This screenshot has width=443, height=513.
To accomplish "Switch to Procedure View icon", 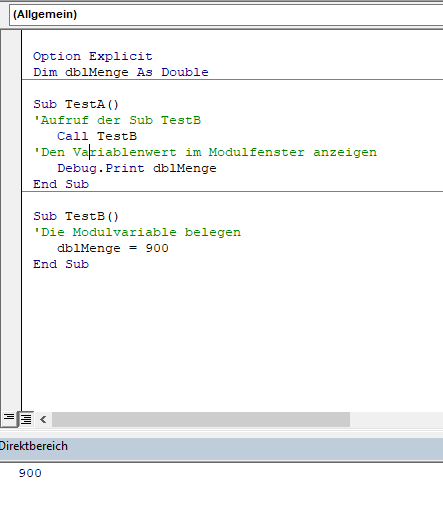I will pyautogui.click(x=9, y=418).
